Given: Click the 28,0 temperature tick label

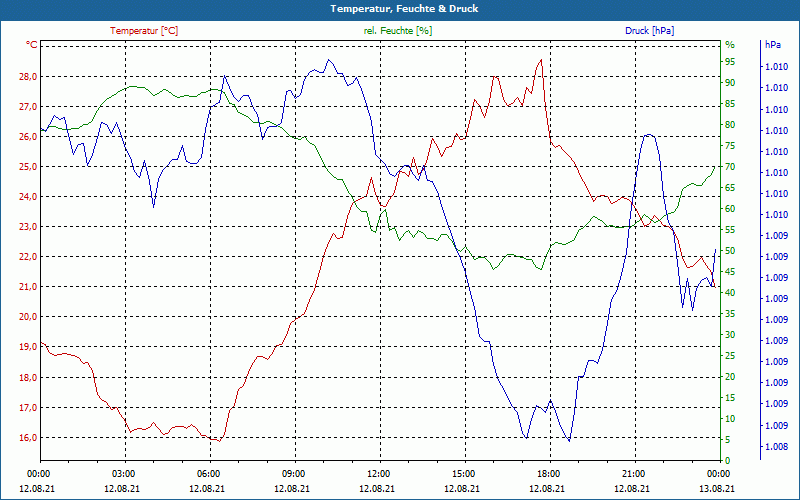Looking at the screenshot, I should tap(28, 77).
